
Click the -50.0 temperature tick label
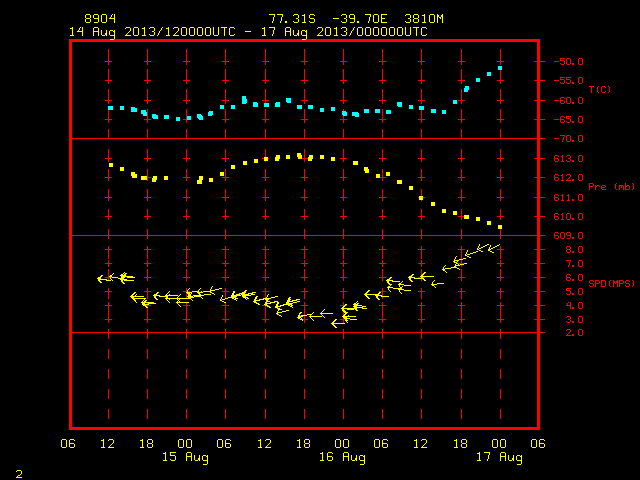568,62
